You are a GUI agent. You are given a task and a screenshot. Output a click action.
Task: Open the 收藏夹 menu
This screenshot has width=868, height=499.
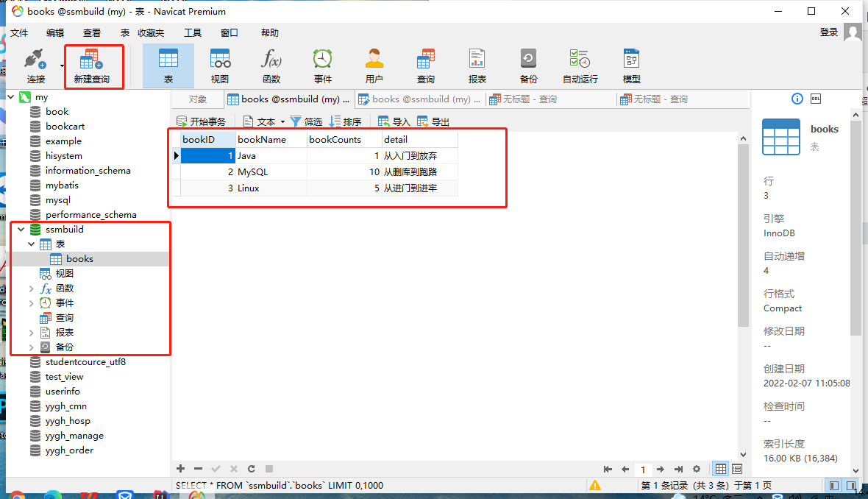point(151,32)
